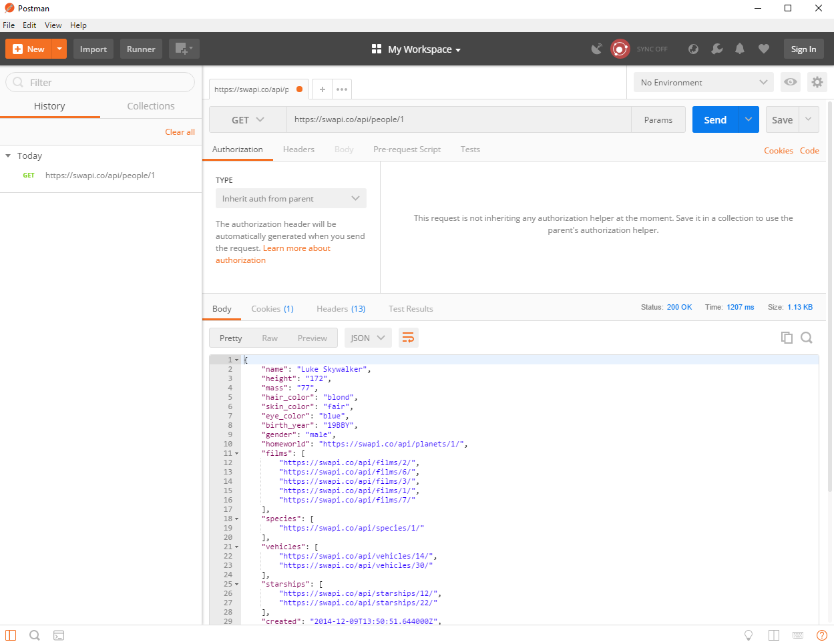Image resolution: width=834 pixels, height=644 pixels.
Task: Open the File menu
Action: [x=9, y=25]
